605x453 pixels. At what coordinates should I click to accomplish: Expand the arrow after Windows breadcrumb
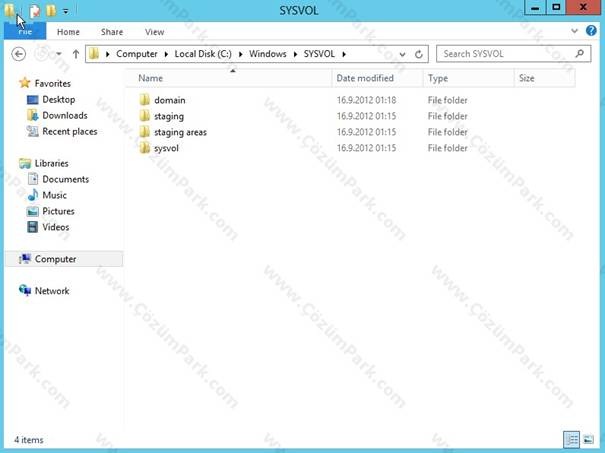click(296, 54)
